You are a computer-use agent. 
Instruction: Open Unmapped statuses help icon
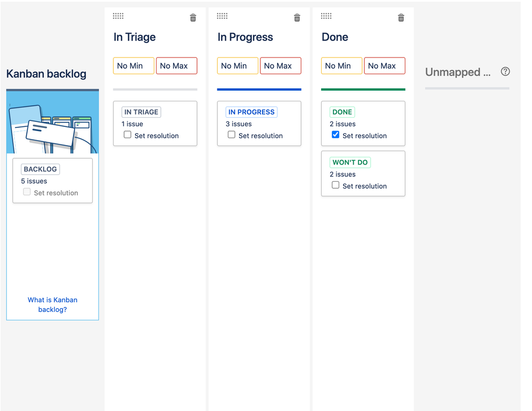point(505,71)
